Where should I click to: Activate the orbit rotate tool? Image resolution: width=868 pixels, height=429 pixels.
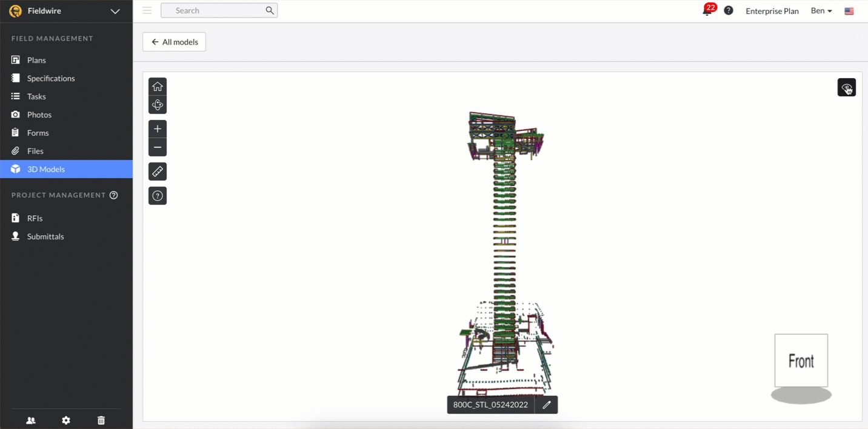click(158, 105)
